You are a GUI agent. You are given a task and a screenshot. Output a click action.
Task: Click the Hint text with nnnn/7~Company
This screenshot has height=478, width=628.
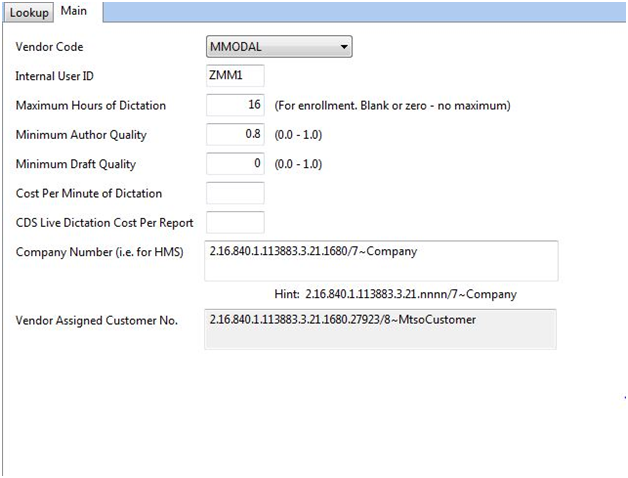click(x=395, y=294)
